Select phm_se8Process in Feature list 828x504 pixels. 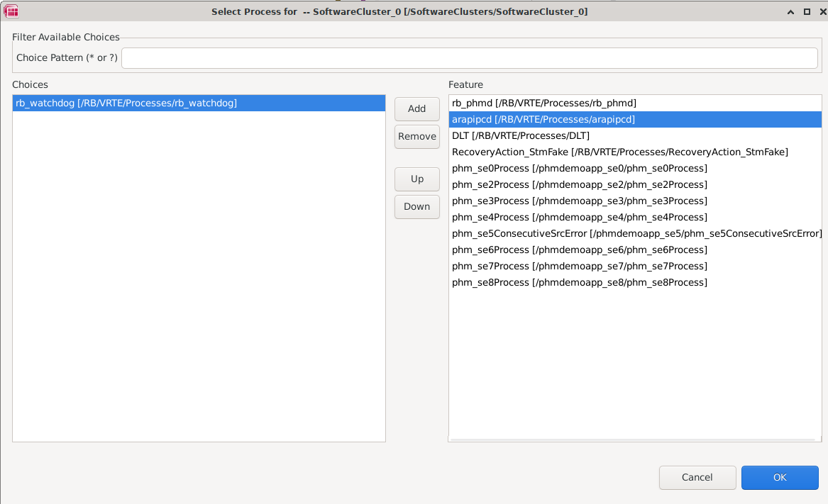click(x=579, y=283)
